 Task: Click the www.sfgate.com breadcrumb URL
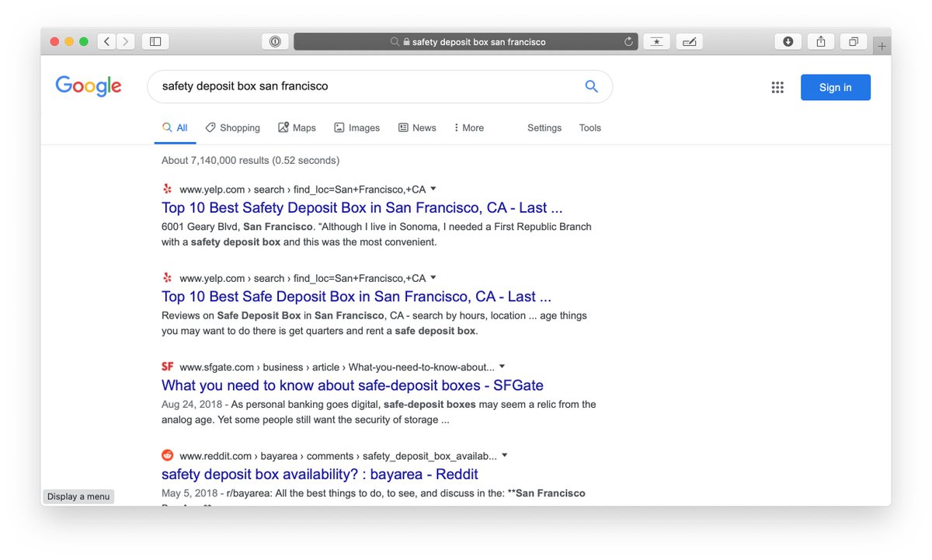217,367
